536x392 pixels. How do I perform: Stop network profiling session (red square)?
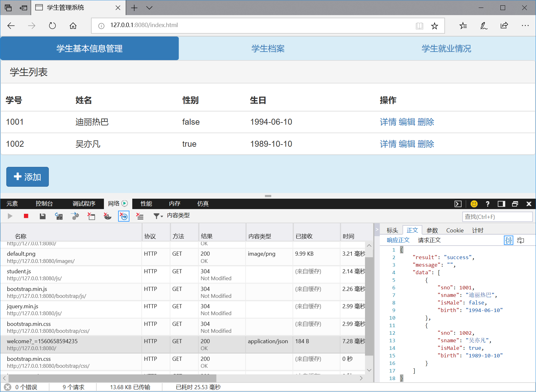click(26, 216)
